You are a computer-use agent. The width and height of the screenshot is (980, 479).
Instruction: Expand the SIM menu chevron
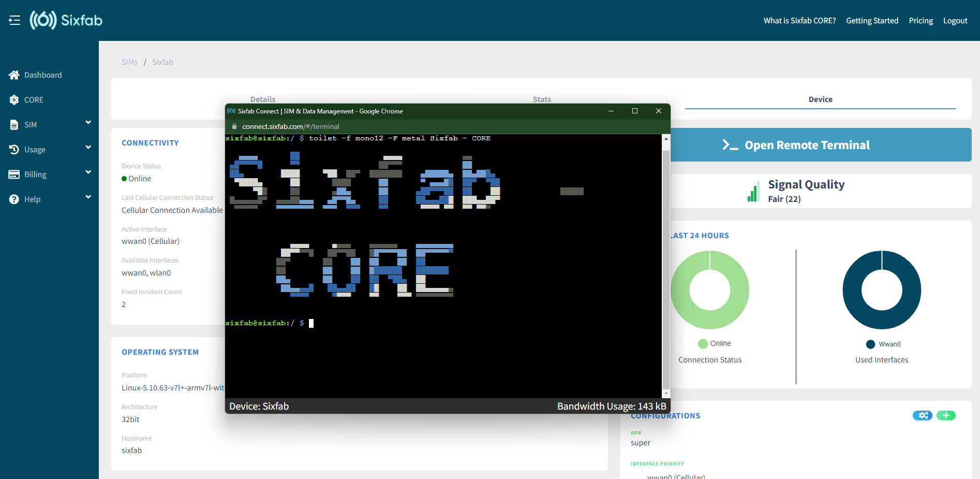point(88,123)
